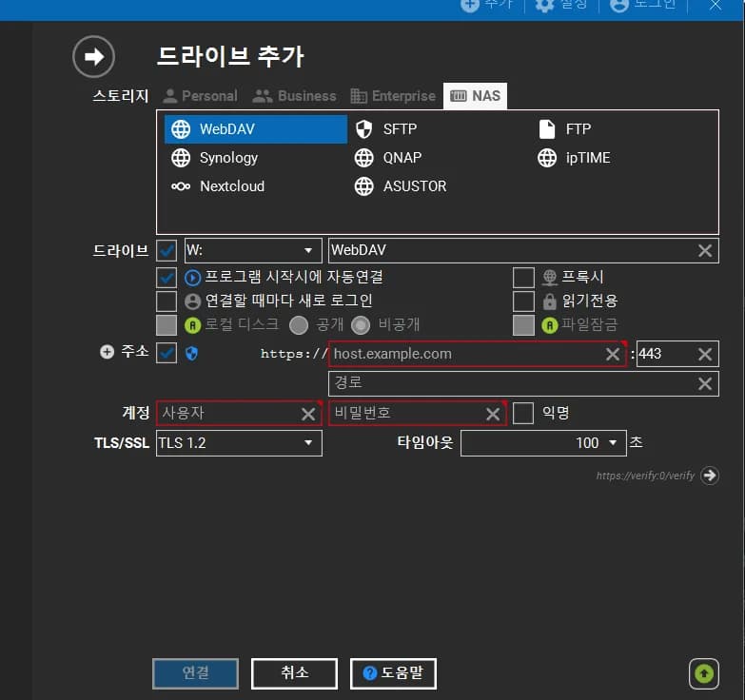The height and width of the screenshot is (700, 745).
Task: Clear the 443 port field
Action: tap(705, 354)
